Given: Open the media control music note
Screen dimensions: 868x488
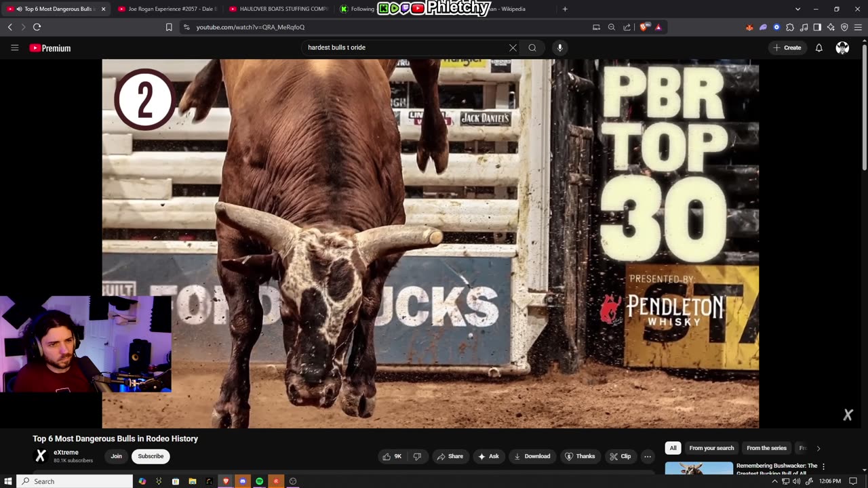Looking at the screenshot, I should (x=804, y=27).
